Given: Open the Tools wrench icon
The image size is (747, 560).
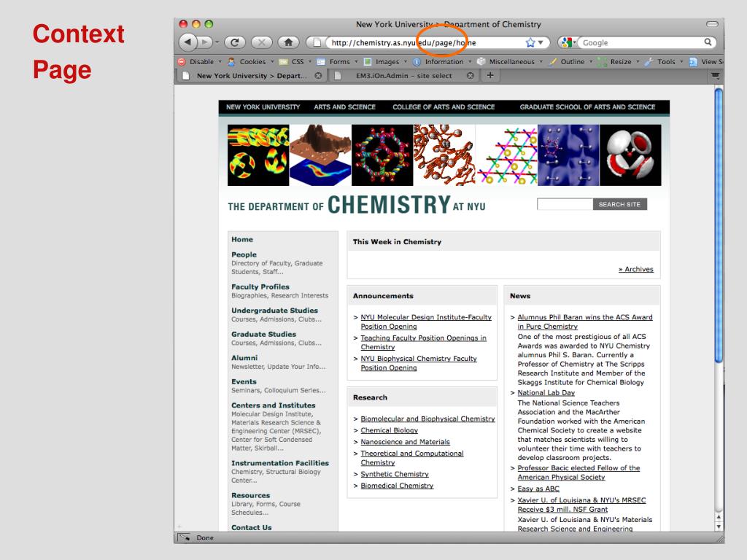Looking at the screenshot, I should coord(649,61).
